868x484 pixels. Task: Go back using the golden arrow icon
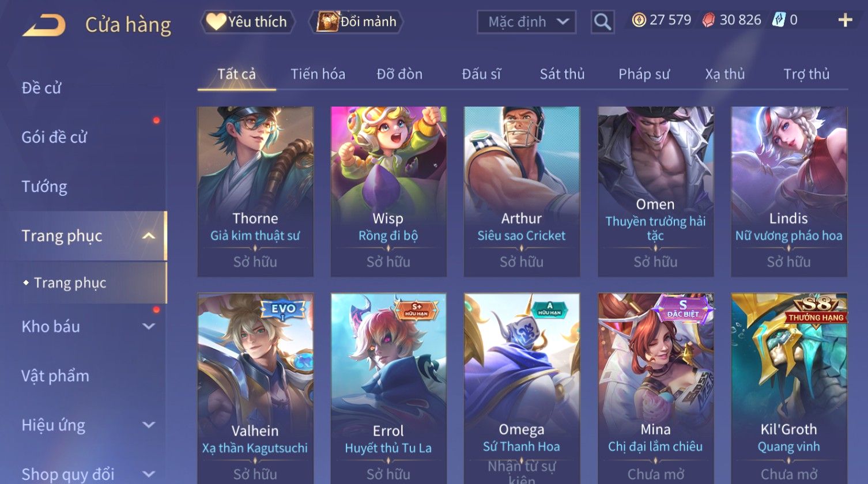pyautogui.click(x=44, y=25)
